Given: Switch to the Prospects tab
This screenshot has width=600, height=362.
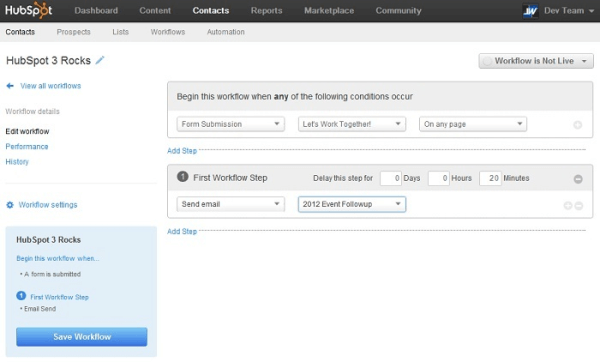Looking at the screenshot, I should coord(73,32).
